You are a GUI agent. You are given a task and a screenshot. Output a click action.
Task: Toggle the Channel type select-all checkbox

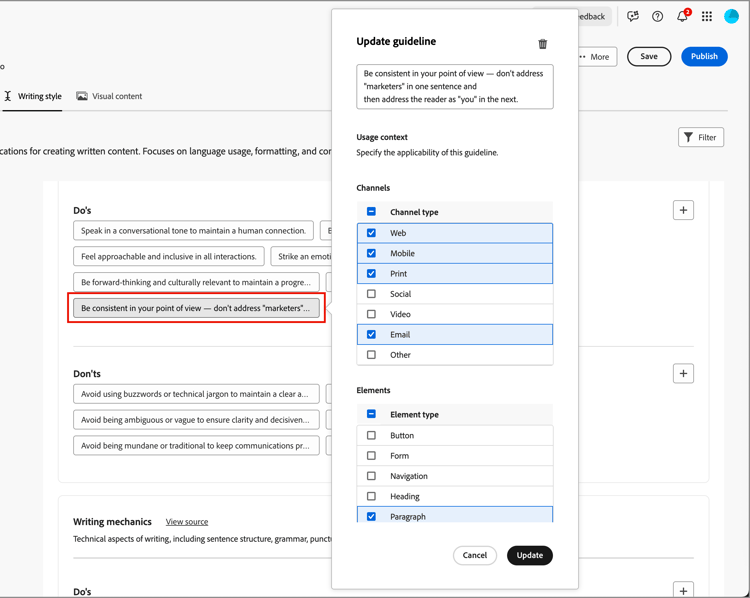(x=371, y=211)
